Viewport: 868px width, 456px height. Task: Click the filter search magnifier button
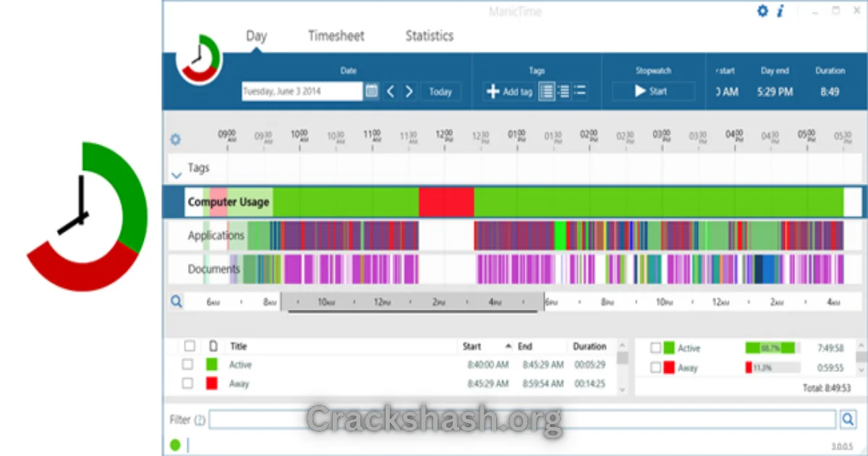tap(847, 419)
